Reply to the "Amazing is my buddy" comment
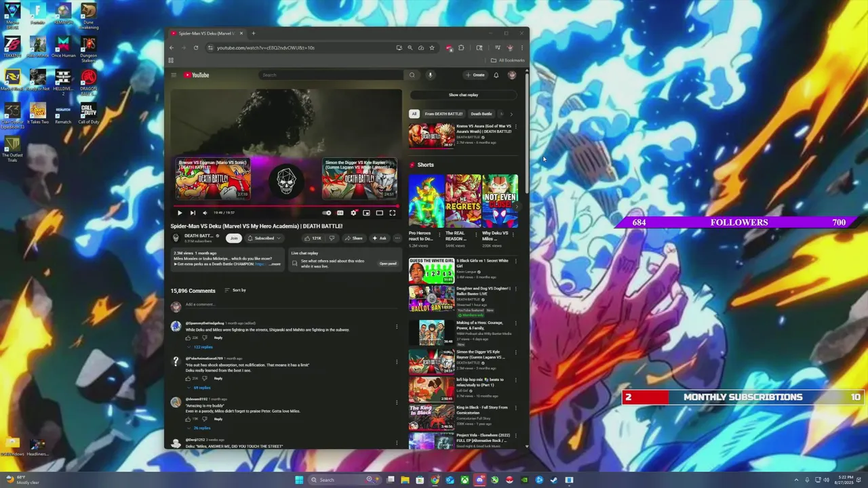The width and height of the screenshot is (868, 488). coord(218,419)
